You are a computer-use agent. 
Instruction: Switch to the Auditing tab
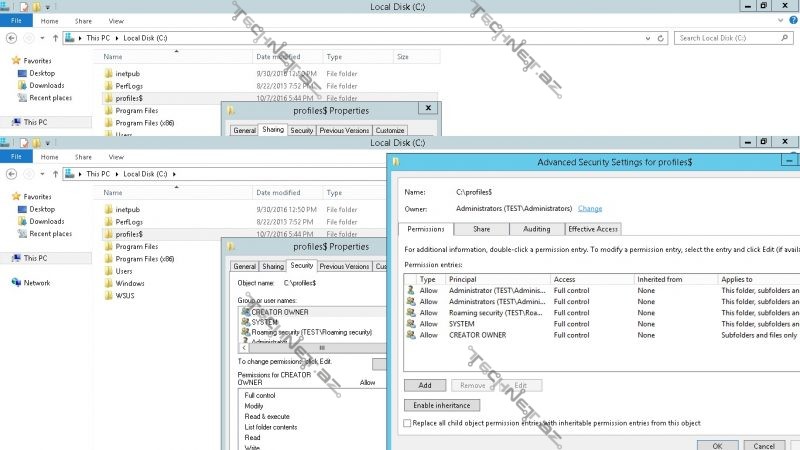[x=536, y=229]
